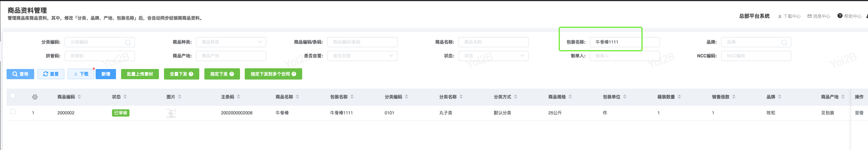Open the 下载中心 download center
The height and width of the screenshot is (150, 868).
(789, 16)
